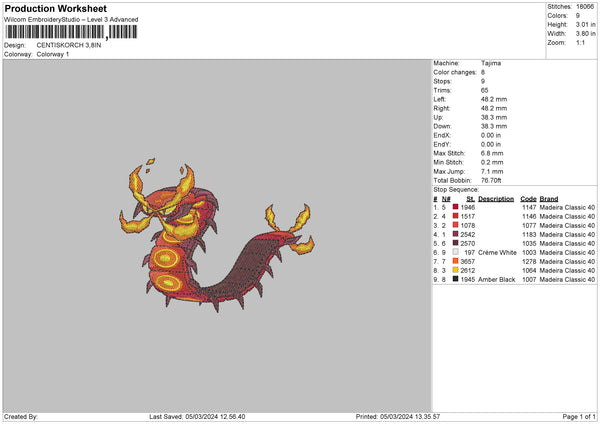Image resolution: width=600 pixels, height=424 pixels.
Task: Click 'Wilcom EmbroideryStudio – Level 3 Advanced' text
Action: pyautogui.click(x=71, y=20)
